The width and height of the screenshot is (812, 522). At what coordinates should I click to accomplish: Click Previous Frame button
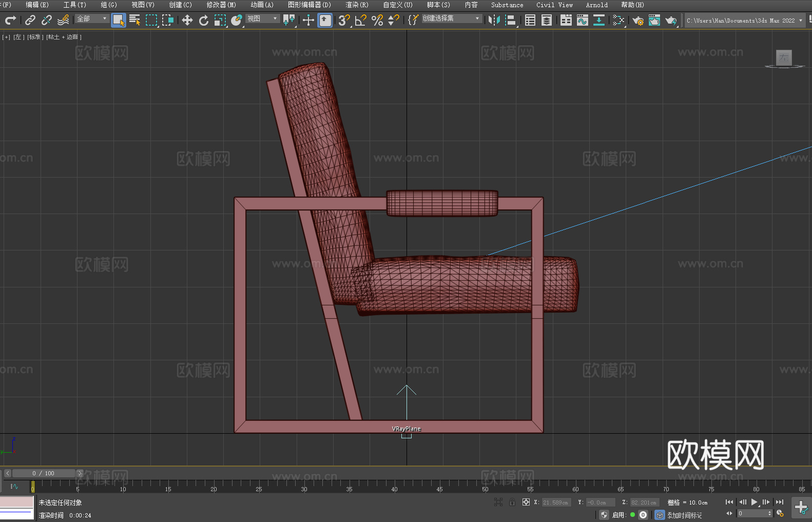click(743, 502)
